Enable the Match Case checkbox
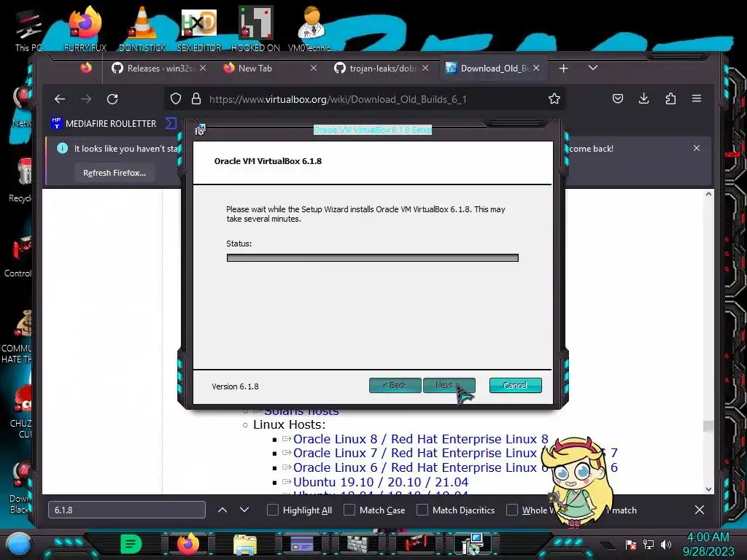747x560 pixels. tap(349, 510)
